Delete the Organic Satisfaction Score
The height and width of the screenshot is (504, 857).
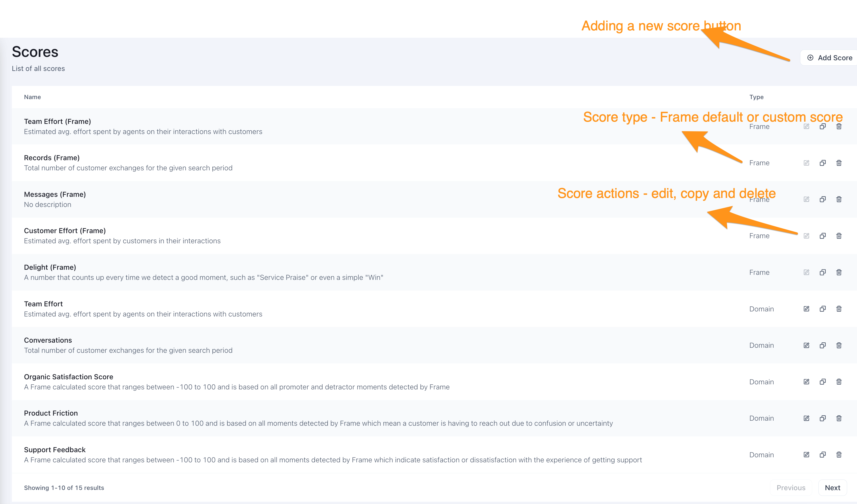tap(839, 382)
